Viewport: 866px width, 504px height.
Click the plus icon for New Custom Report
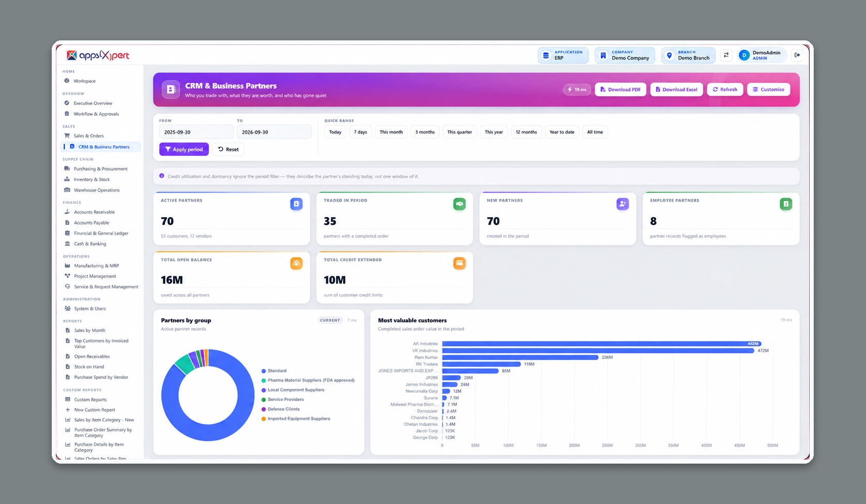pyautogui.click(x=67, y=410)
